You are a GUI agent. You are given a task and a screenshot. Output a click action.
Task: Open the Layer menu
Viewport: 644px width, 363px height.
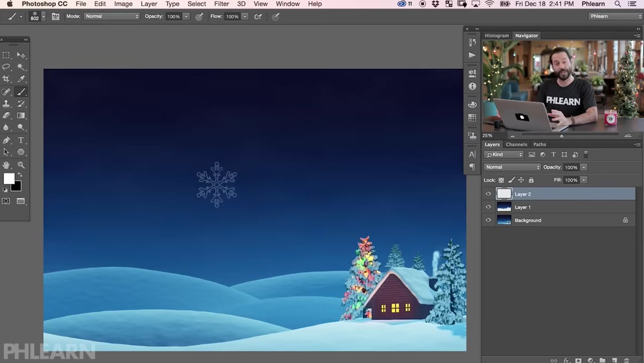(149, 4)
